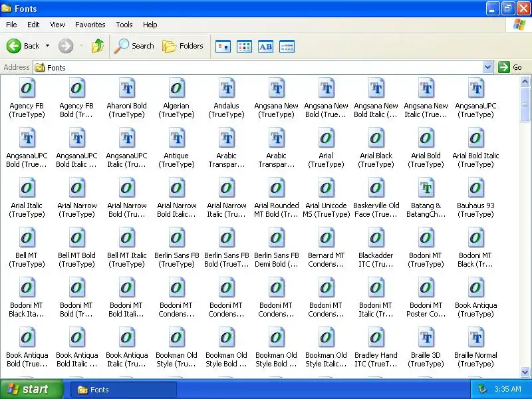Click the 3:35 AM clock
Viewport: 532px width, 399px height.
click(x=507, y=389)
